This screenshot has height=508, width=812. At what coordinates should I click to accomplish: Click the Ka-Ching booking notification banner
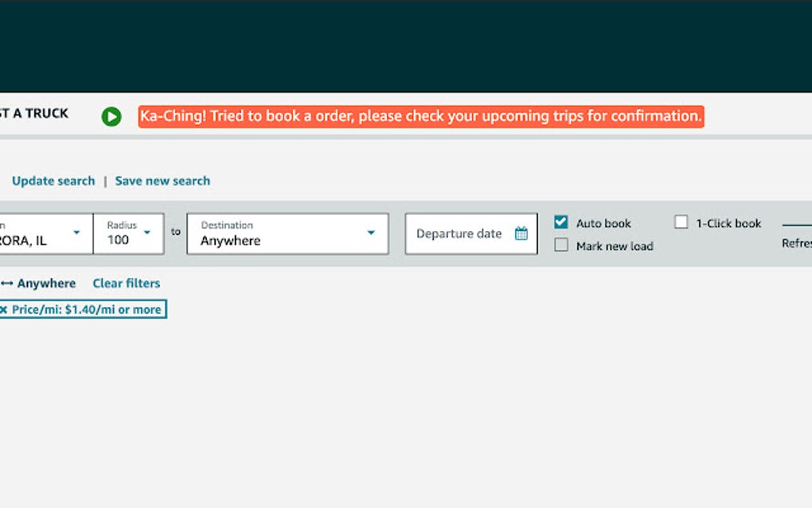click(x=421, y=116)
